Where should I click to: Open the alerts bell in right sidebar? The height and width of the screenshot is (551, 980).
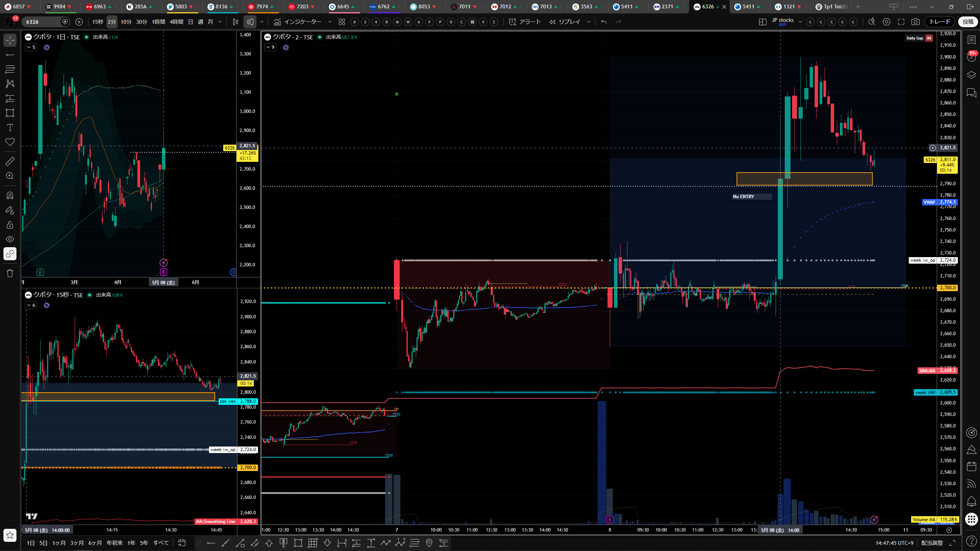pyautogui.click(x=971, y=501)
